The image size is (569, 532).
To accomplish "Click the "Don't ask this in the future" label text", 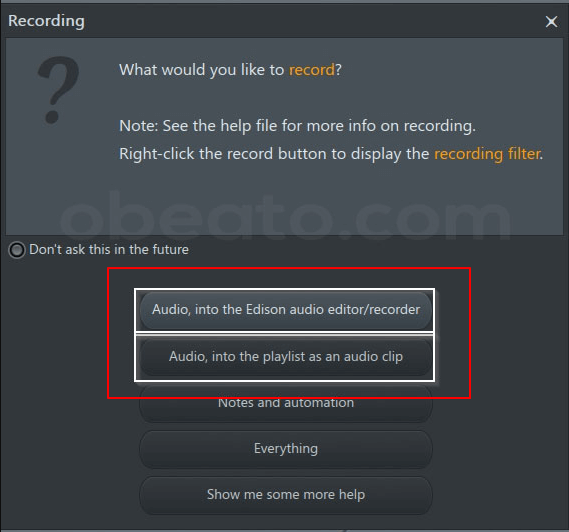I will tap(109, 250).
